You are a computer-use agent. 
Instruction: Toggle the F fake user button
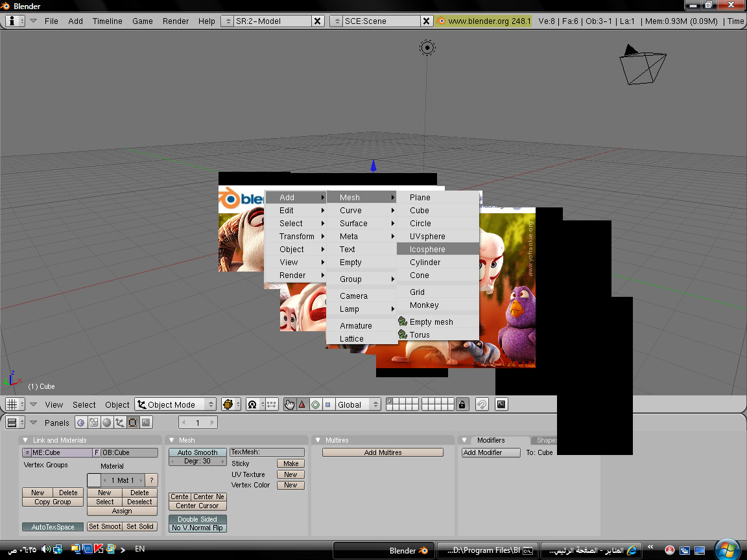(x=96, y=452)
